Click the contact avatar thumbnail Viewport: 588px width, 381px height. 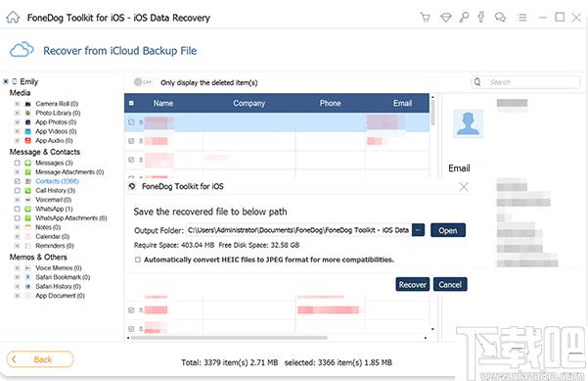click(x=468, y=123)
